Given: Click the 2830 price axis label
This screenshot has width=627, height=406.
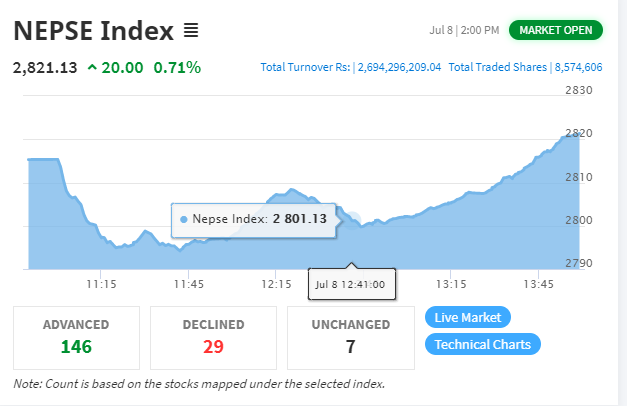Looking at the screenshot, I should (581, 91).
